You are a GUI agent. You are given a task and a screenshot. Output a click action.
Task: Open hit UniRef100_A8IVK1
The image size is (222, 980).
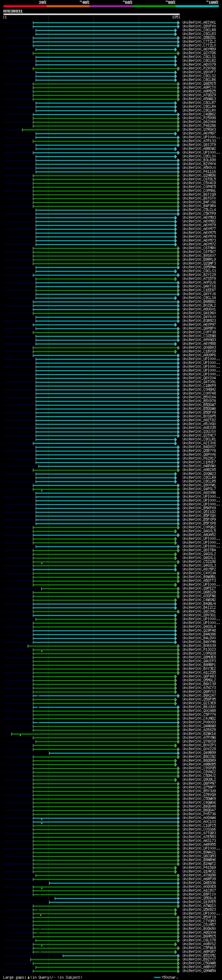[x=199, y=23]
